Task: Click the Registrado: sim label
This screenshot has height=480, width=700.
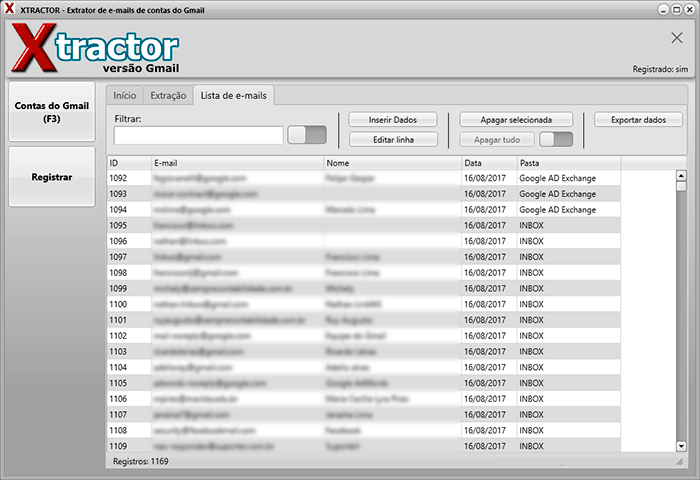Action: [x=660, y=69]
